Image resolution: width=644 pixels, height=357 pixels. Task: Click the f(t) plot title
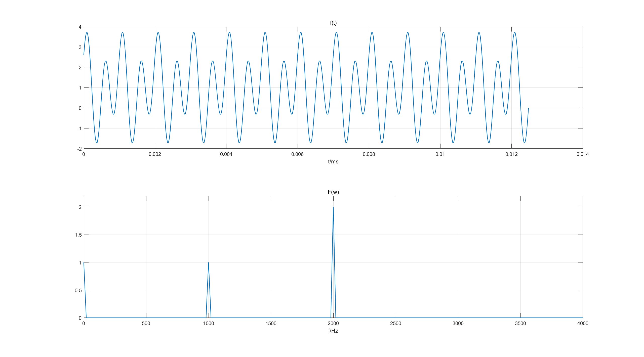coord(333,23)
